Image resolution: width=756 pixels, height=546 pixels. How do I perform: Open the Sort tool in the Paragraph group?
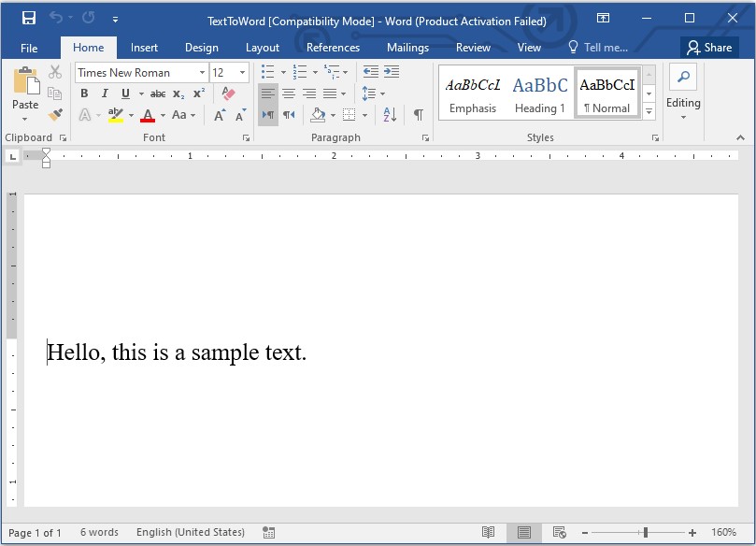coord(389,114)
